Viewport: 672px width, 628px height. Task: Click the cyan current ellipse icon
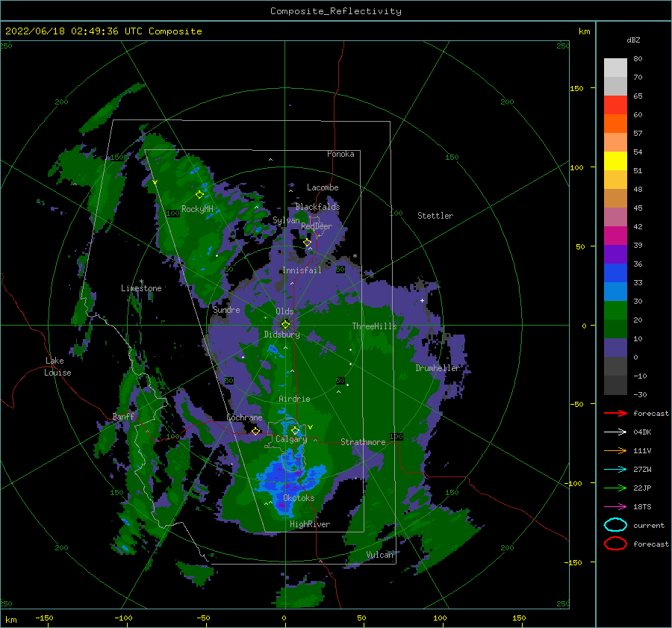click(x=615, y=525)
